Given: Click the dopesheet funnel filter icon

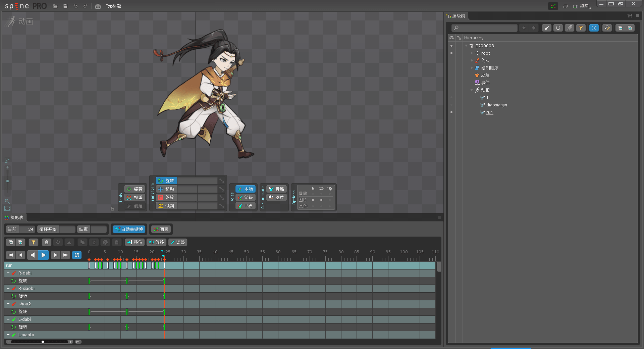Looking at the screenshot, I should [x=33, y=242].
